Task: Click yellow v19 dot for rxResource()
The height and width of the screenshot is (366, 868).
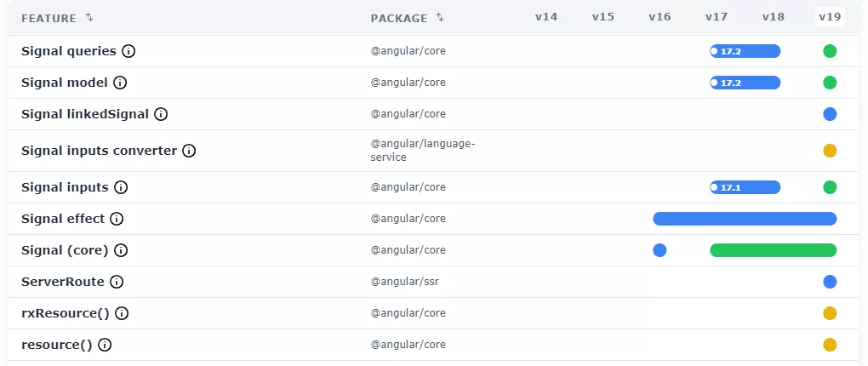Action: click(829, 313)
